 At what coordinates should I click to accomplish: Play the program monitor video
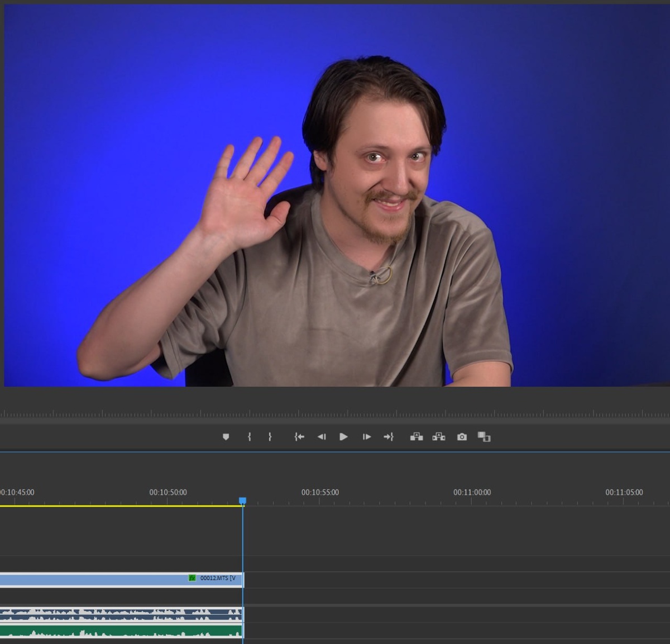pyautogui.click(x=343, y=437)
